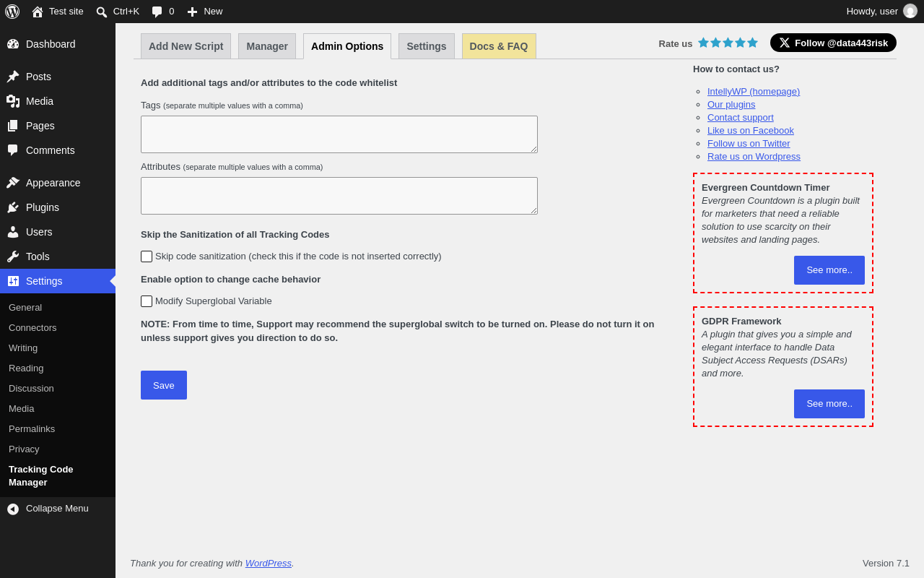Viewport: 924px width, 578px height.
Task: Click the Settings sliders icon
Action: click(13, 281)
